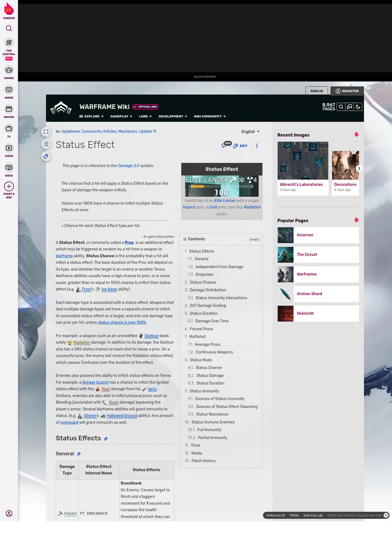Toggle dark theme moon icon
This screenshot has height=545, width=392.
click(358, 107)
